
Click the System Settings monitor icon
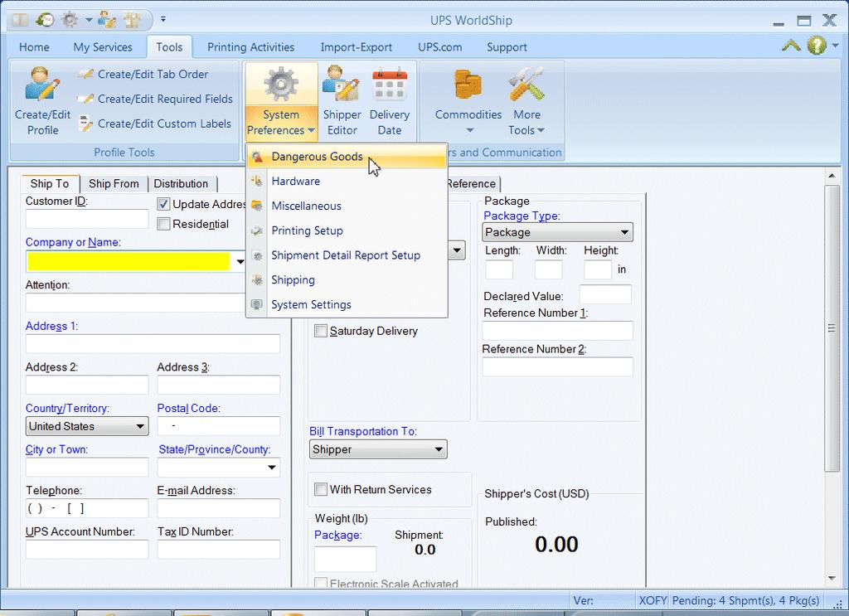(x=257, y=305)
